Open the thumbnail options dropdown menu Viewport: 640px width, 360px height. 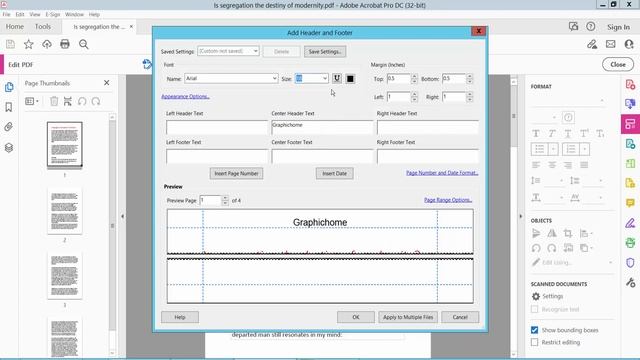point(32,101)
